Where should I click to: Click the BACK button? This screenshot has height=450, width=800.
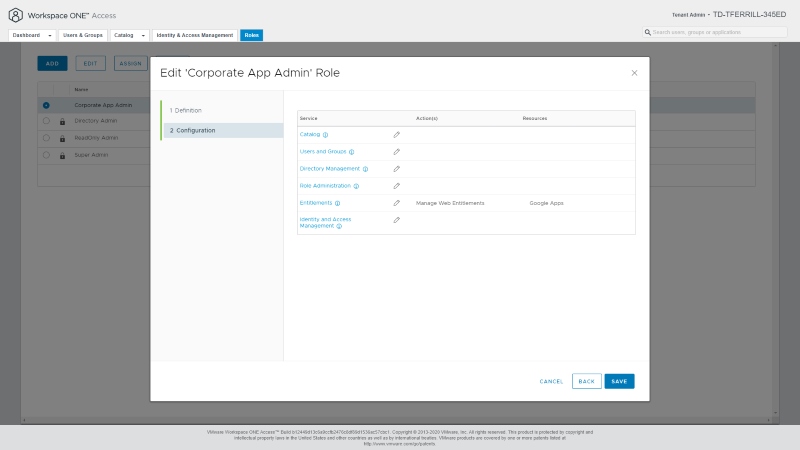pos(587,381)
